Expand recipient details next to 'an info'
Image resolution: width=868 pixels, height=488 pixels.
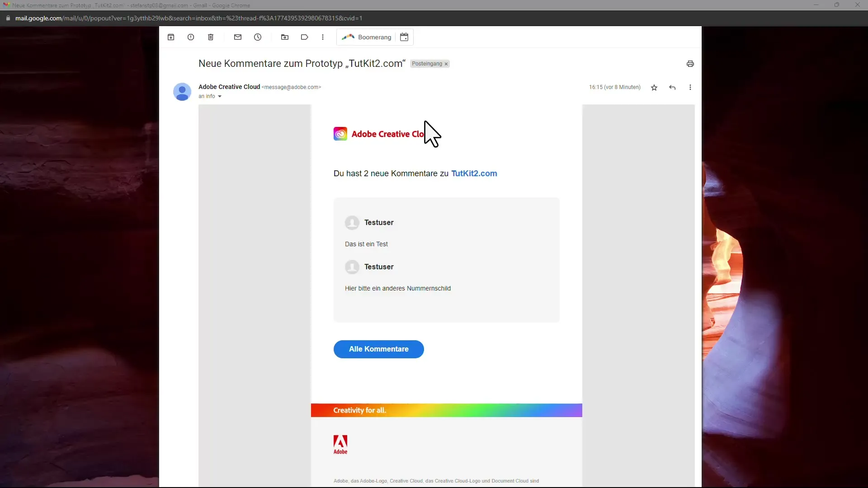(x=220, y=96)
